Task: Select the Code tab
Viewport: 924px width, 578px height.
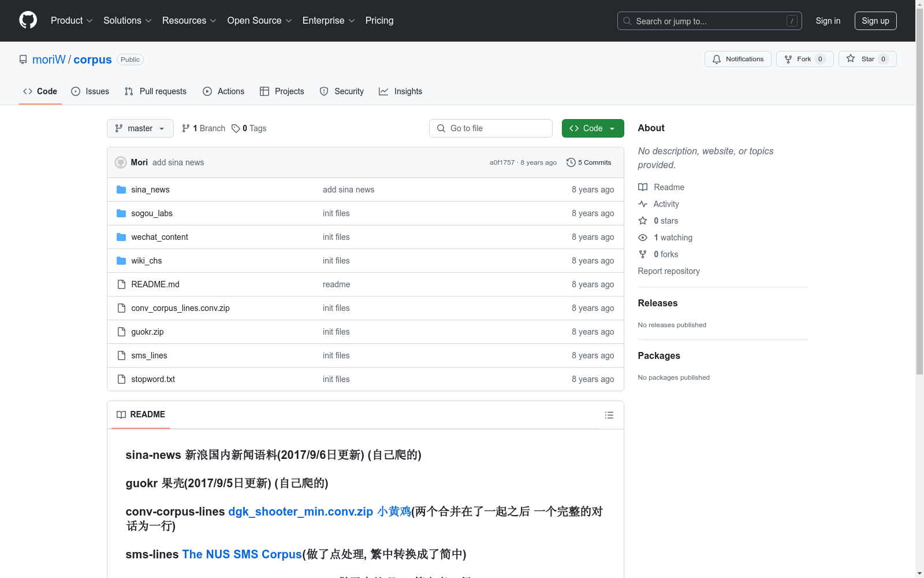Action: (40, 91)
